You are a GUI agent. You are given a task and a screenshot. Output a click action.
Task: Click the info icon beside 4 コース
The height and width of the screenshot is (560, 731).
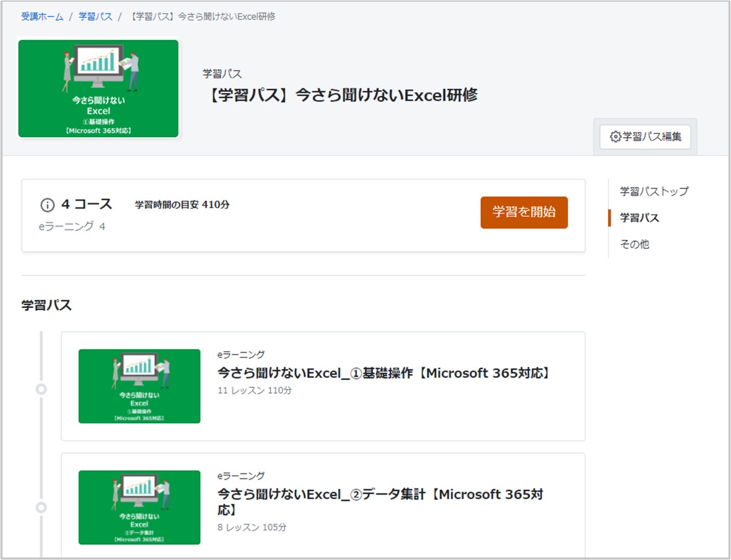coord(47,205)
